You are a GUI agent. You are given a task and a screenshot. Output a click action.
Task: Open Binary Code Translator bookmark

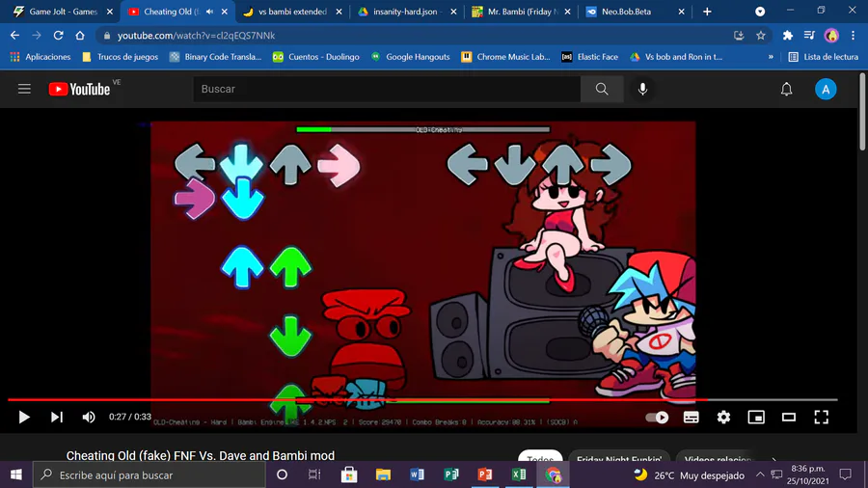(x=215, y=57)
